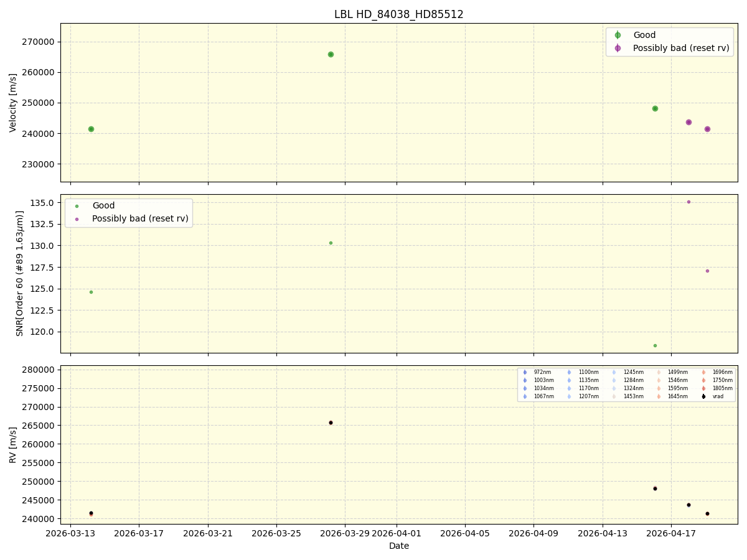Click the 132.5 tick in SNR panel

(x=42, y=224)
